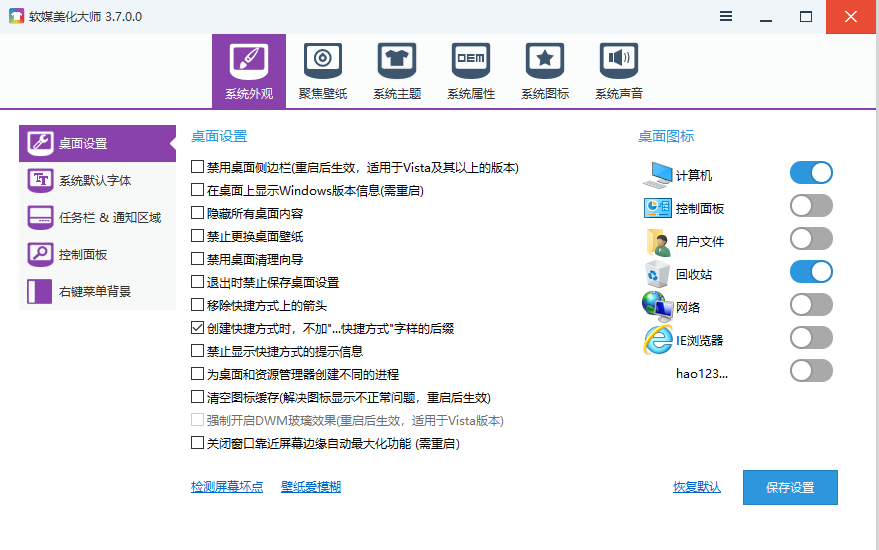The image size is (879, 550).
Task: Switch to 系统主题 tab label
Action: [x=397, y=94]
